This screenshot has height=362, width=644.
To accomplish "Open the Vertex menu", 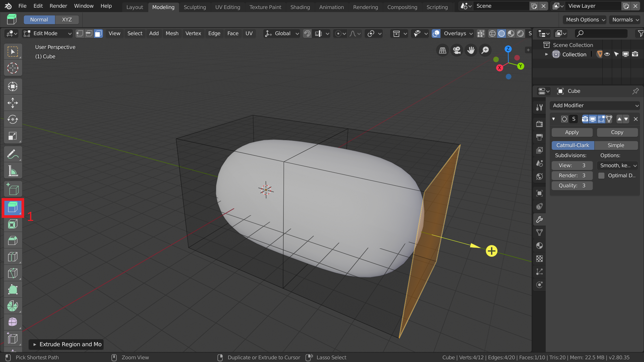I will click(x=193, y=34).
